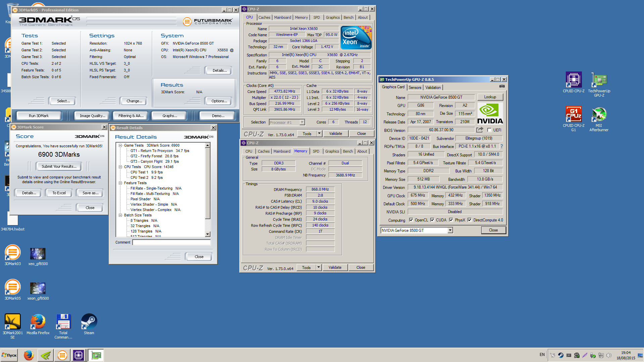Open Windows Start (Пуск) menu

pyautogui.click(x=9, y=355)
